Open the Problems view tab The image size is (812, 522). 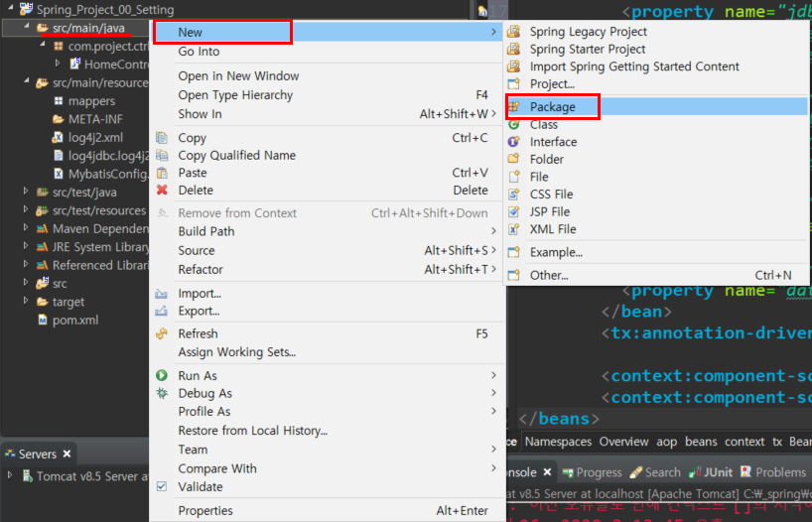pyautogui.click(x=773, y=472)
